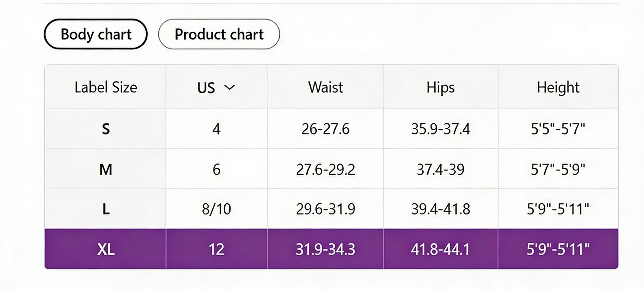Choose the L label size row
Screen dimensions: 644x290
click(106, 209)
